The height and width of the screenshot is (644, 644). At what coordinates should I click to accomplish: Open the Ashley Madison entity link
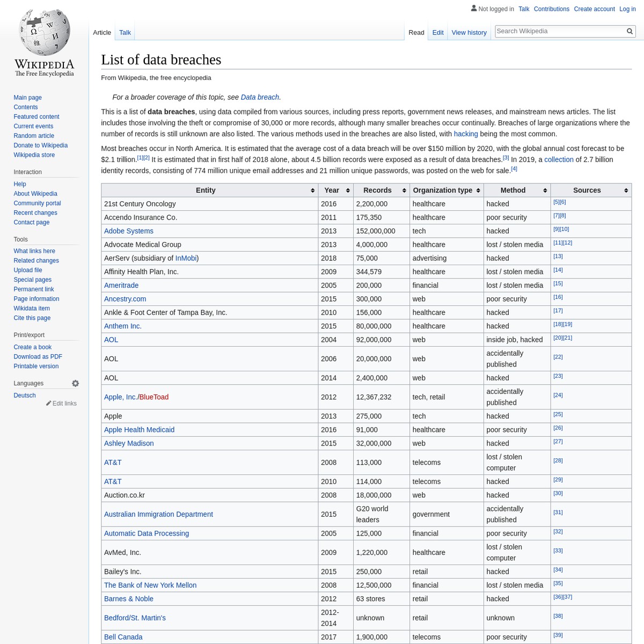(129, 443)
